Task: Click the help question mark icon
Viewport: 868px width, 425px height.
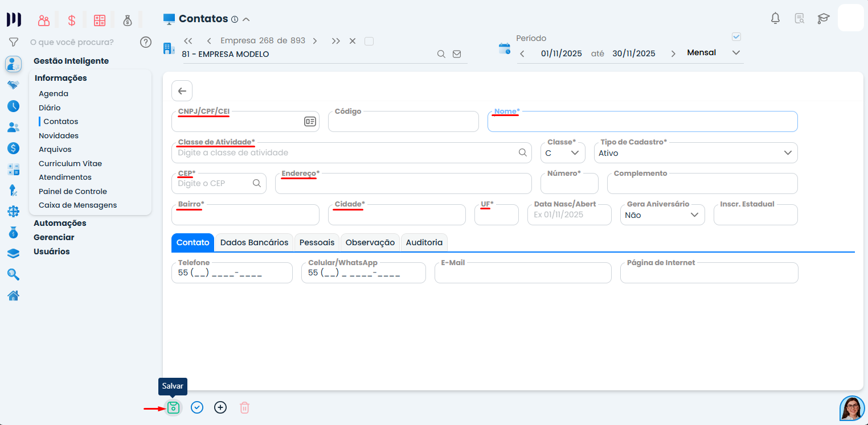Action: tap(146, 42)
